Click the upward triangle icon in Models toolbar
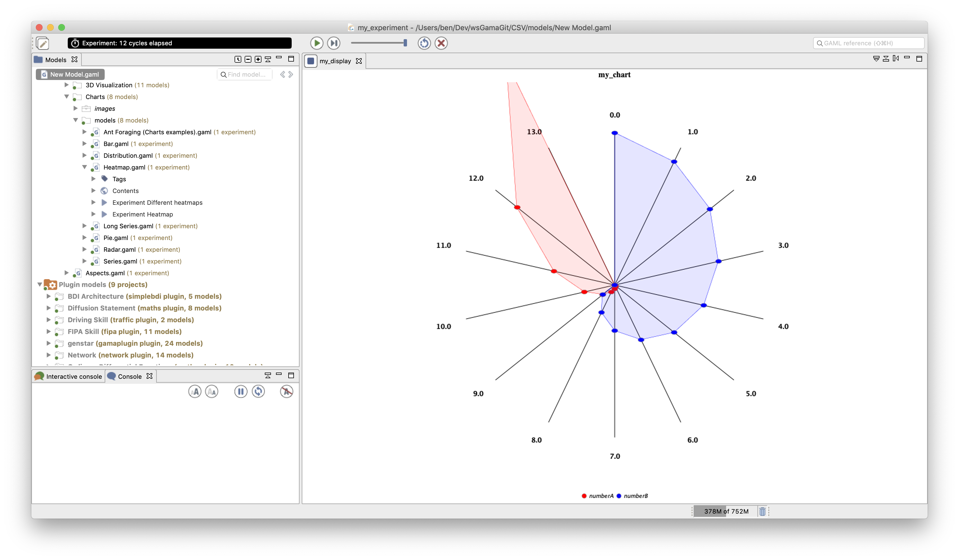Screen dimensions: 959x560 tap(268, 59)
